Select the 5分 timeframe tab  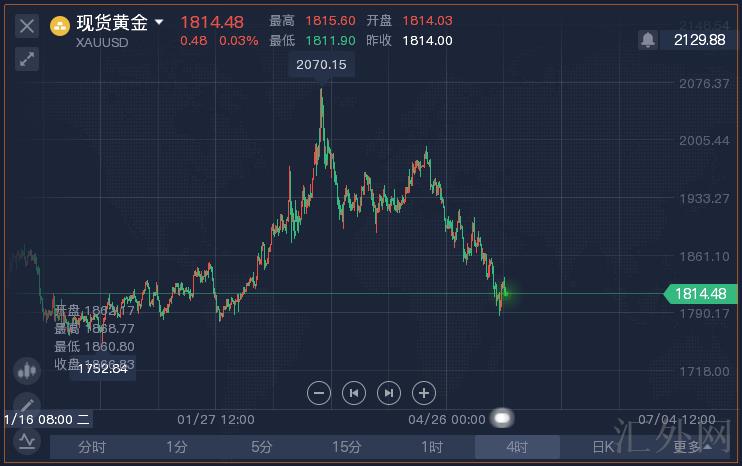262,447
